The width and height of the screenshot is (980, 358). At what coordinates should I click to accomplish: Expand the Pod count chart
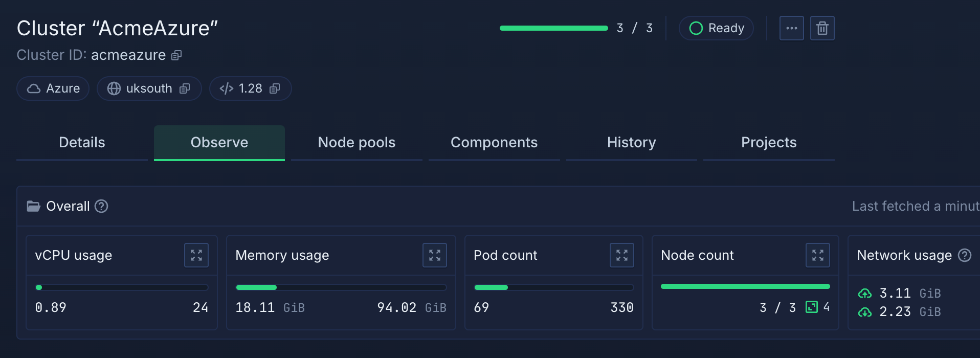(x=621, y=255)
